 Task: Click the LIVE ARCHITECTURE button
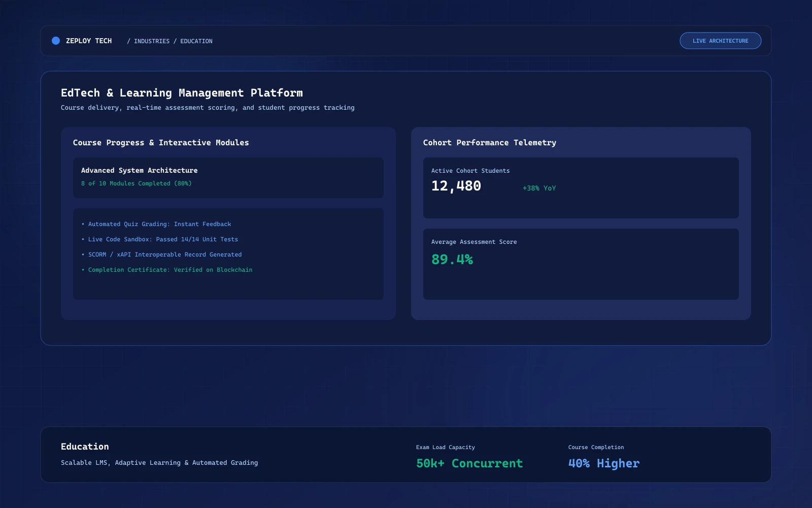pos(720,41)
